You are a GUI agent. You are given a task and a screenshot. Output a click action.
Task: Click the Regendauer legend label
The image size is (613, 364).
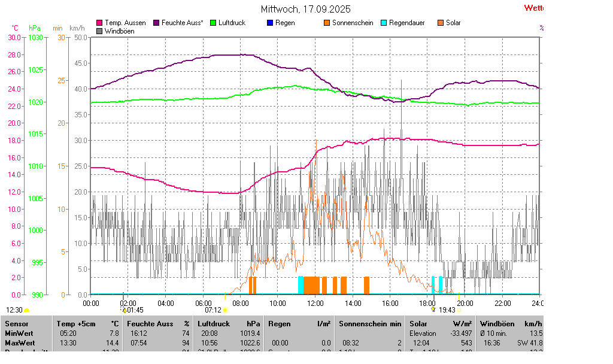[407, 23]
